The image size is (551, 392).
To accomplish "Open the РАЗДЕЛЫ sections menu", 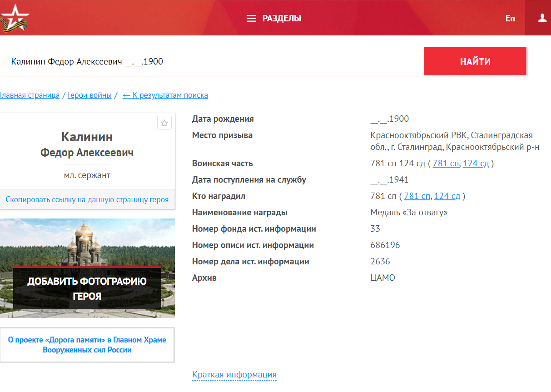I will click(274, 19).
